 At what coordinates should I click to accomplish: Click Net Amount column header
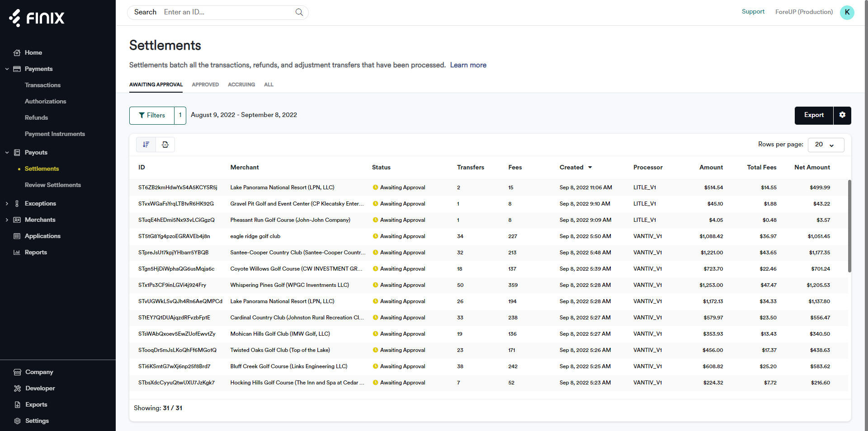click(812, 168)
